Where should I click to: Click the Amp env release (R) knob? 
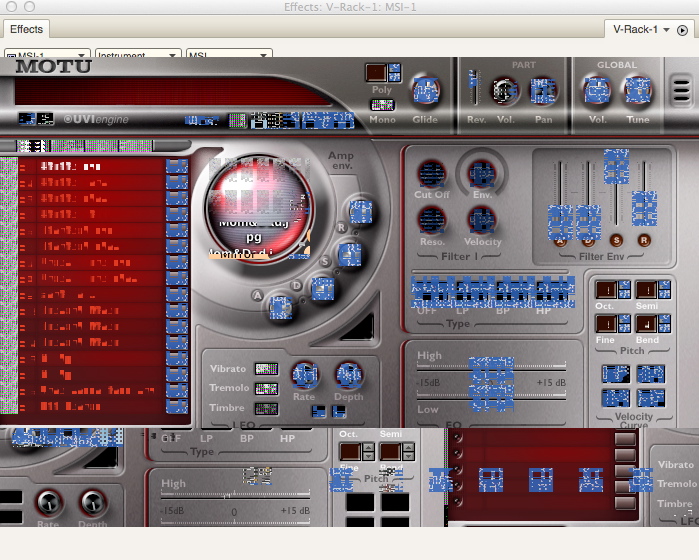(361, 212)
